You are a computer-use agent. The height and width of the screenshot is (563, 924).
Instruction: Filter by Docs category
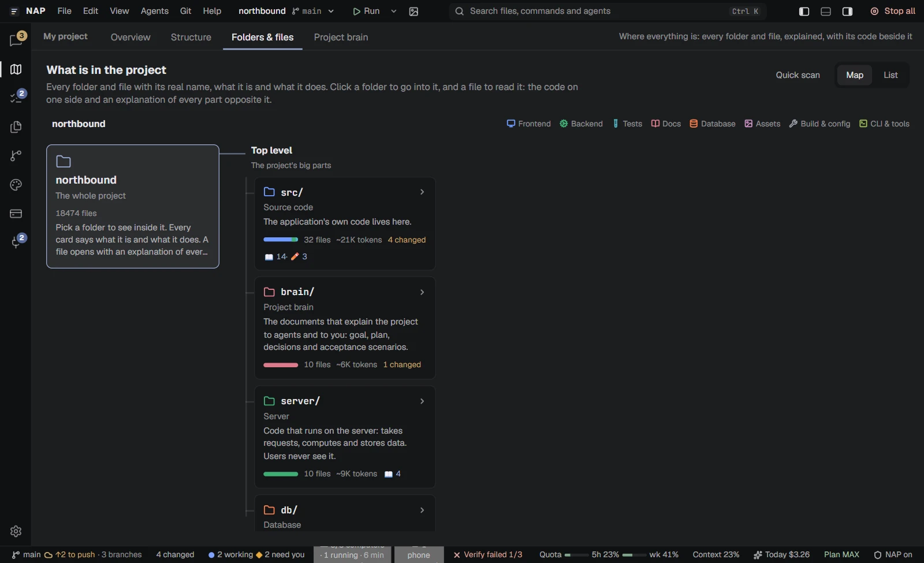pos(666,124)
